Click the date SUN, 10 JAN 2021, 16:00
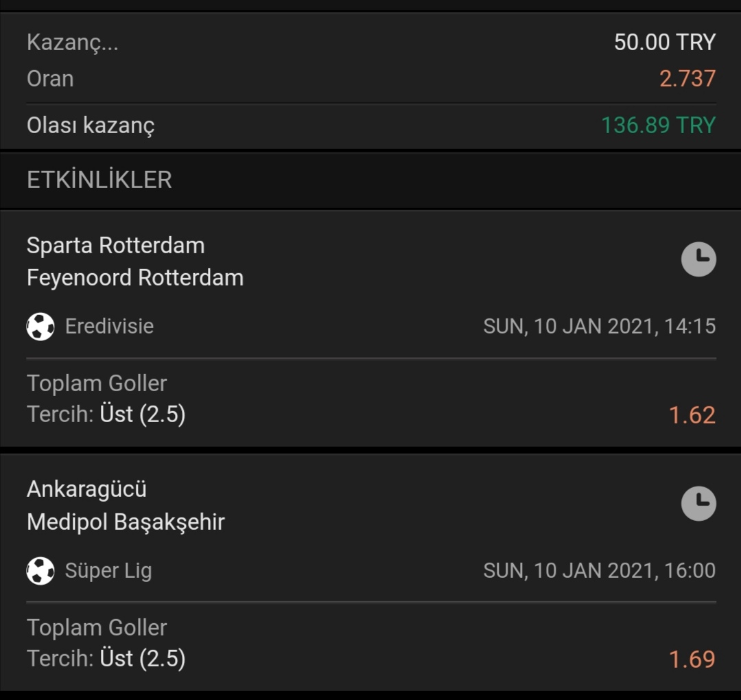 click(600, 571)
